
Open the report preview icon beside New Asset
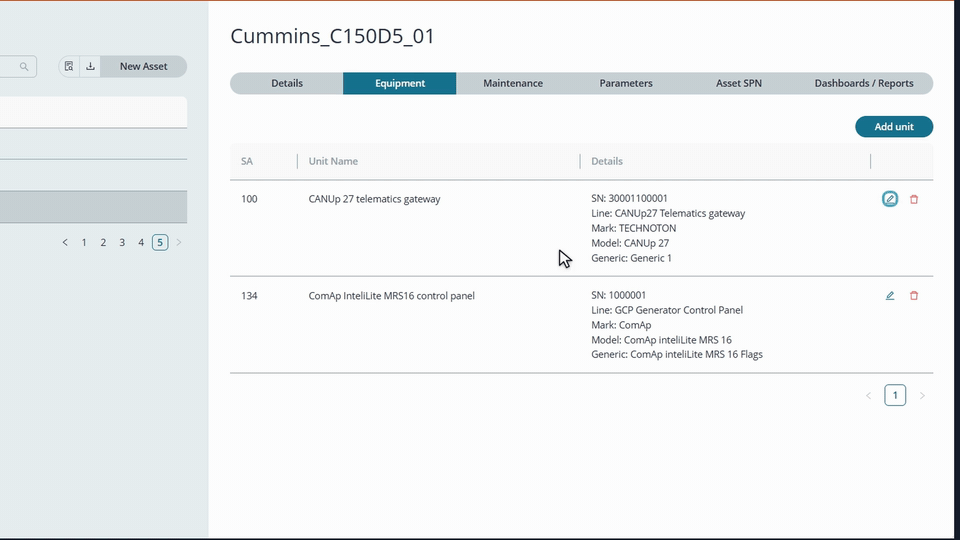tap(69, 66)
